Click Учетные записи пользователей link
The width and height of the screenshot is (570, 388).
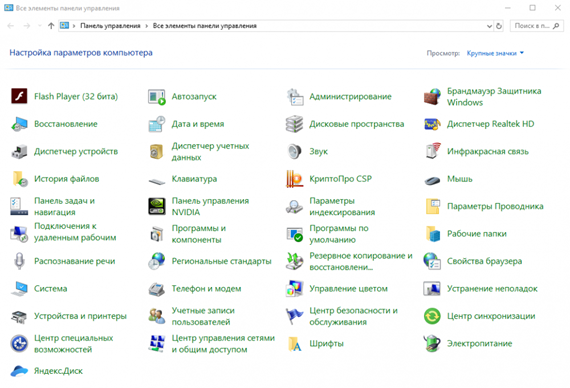(x=203, y=316)
